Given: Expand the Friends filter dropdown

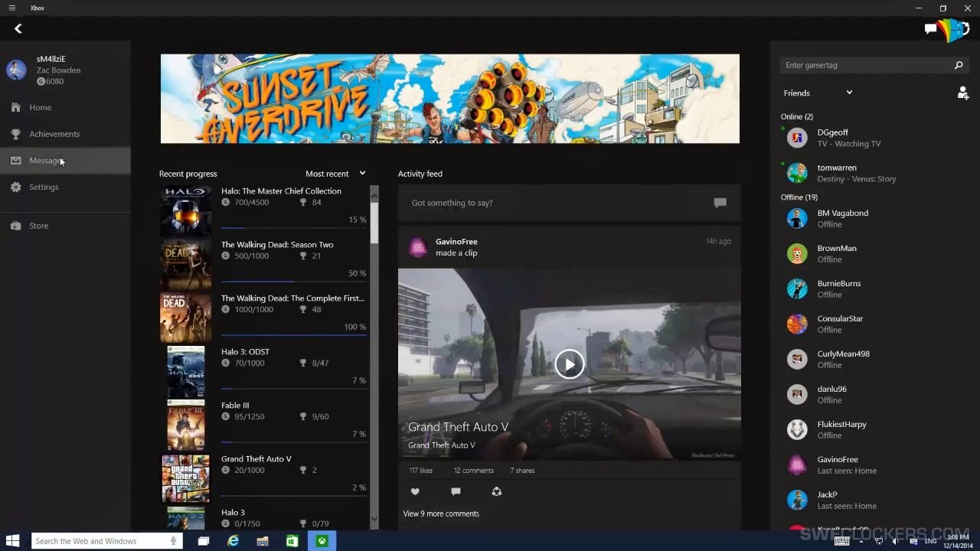Looking at the screenshot, I should click(818, 93).
